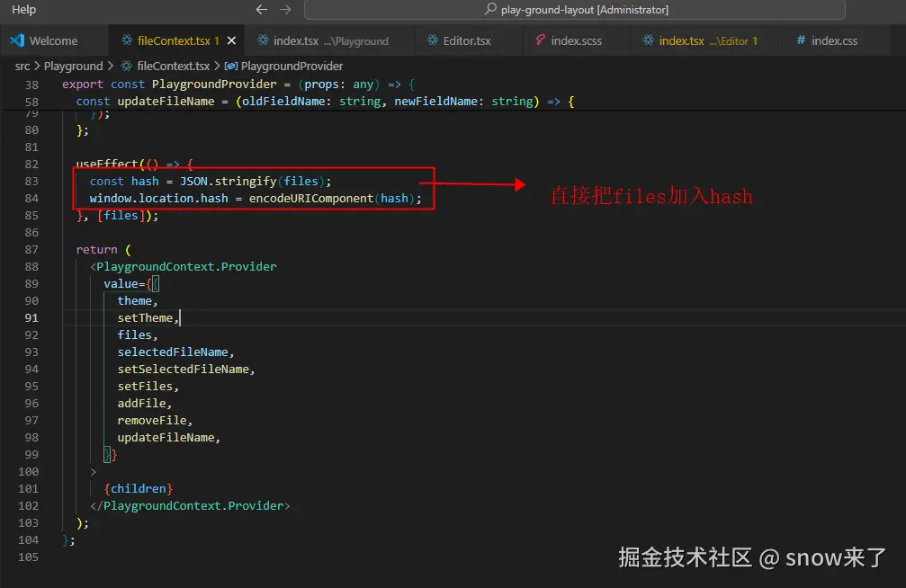
Task: Click addFile, on line 96
Action: [x=145, y=403]
